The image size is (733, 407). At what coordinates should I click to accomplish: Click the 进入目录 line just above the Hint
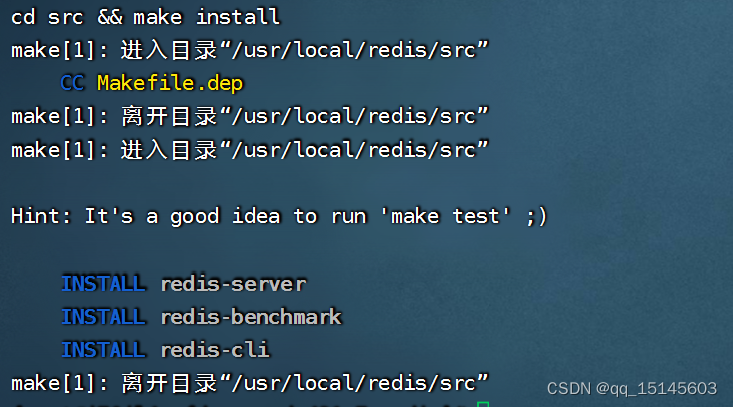250,150
